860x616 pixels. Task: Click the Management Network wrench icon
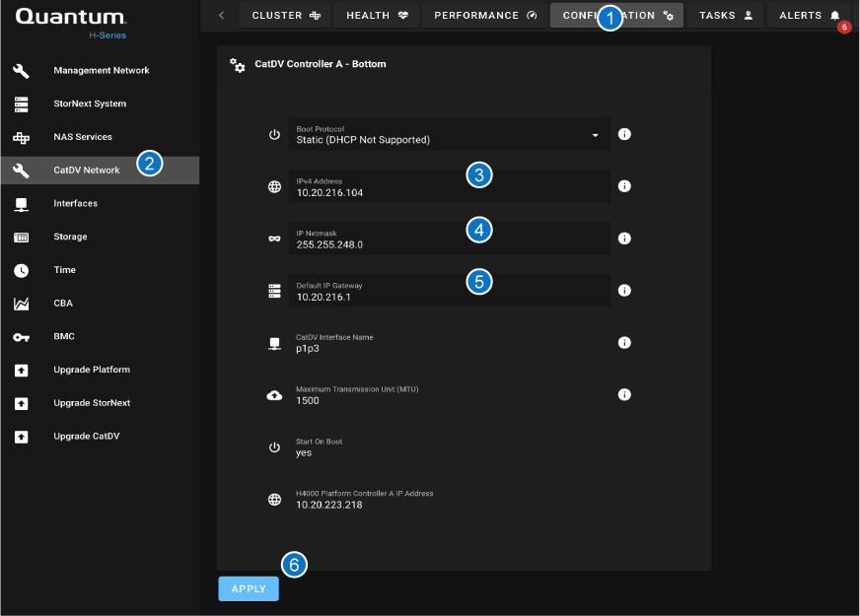(21, 71)
